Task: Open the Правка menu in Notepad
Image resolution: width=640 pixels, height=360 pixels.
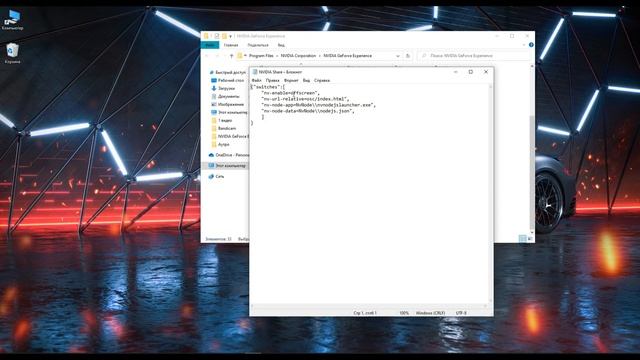Action: (x=273, y=80)
